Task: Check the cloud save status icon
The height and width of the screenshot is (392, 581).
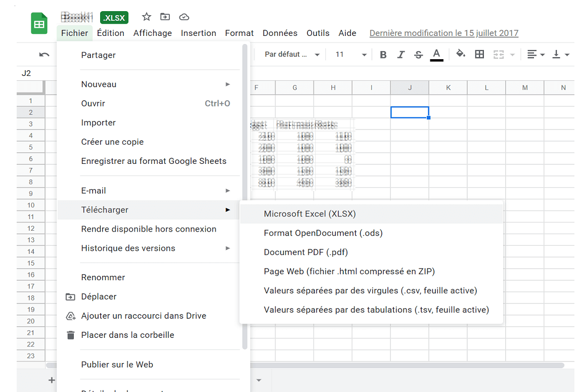Action: [184, 17]
